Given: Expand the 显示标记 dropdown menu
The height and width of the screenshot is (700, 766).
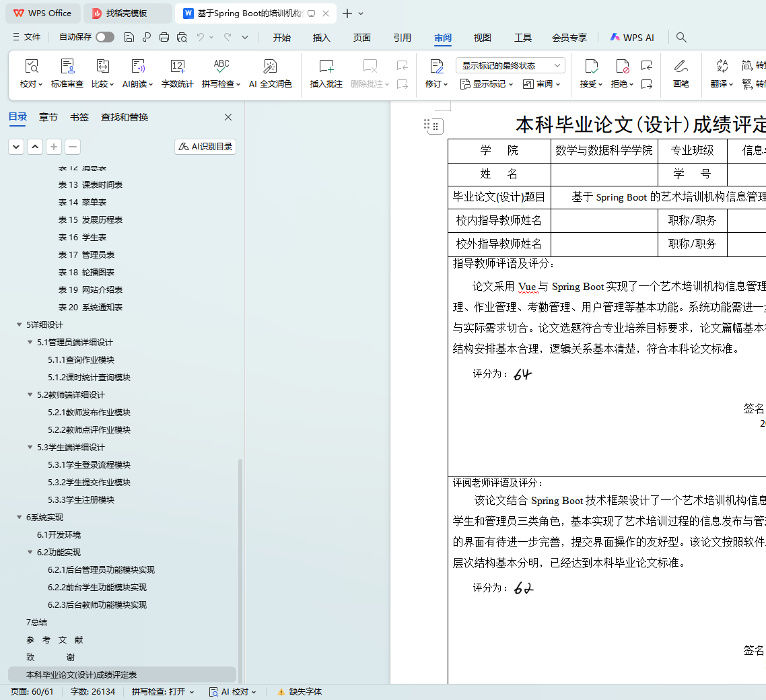Looking at the screenshot, I should coord(487,84).
